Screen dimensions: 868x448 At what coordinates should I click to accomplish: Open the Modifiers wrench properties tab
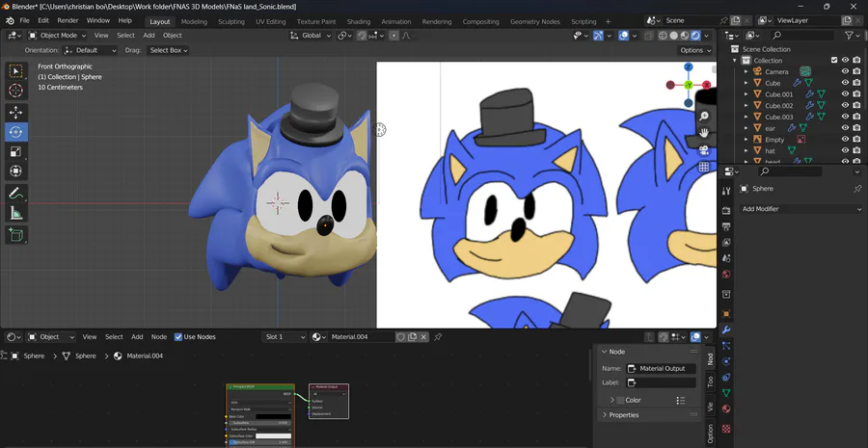pyautogui.click(x=726, y=329)
